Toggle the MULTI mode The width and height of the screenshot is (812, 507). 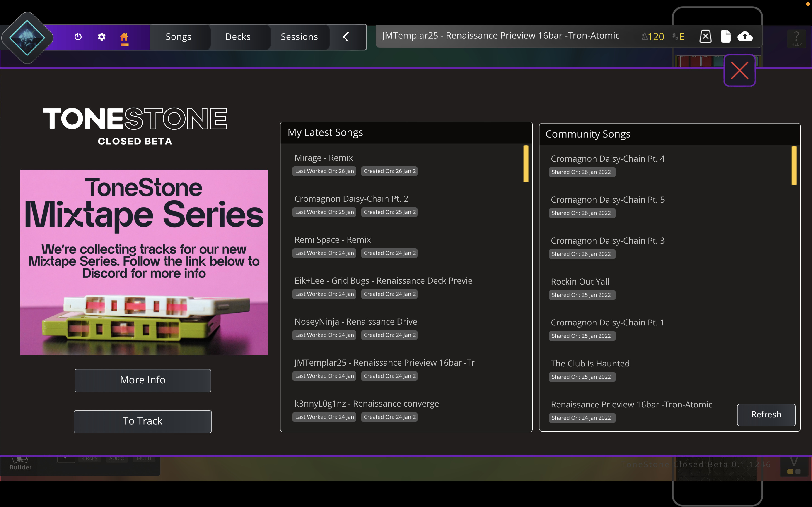coord(144,458)
